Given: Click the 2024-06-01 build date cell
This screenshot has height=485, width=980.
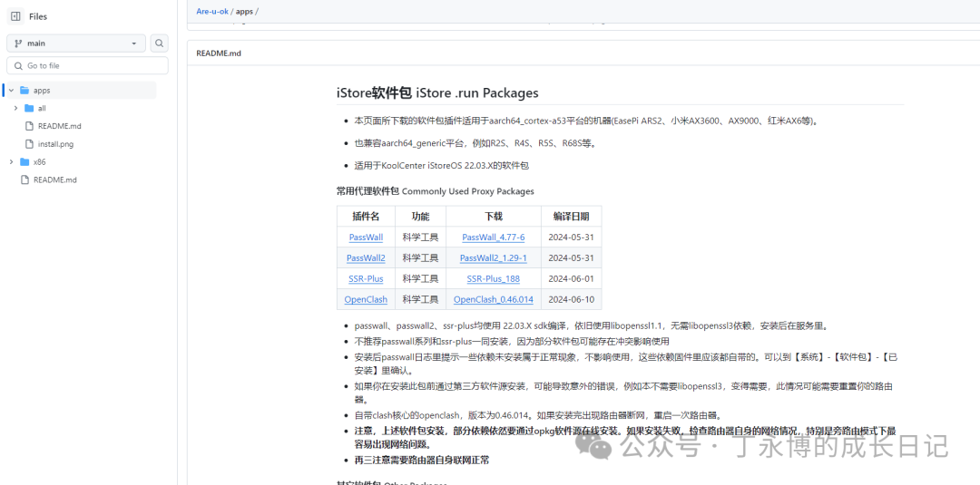Looking at the screenshot, I should [571, 278].
